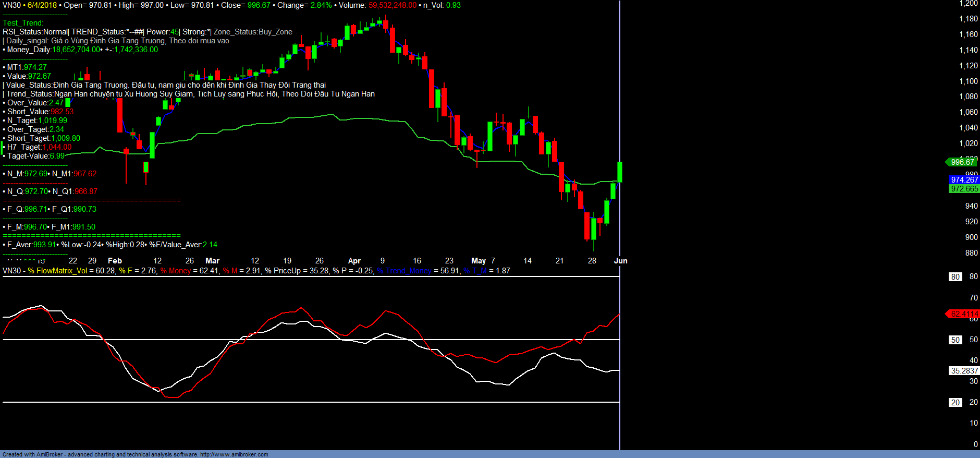Click the Test_Trend indicator title
This screenshot has height=458, width=980.
pyautogui.click(x=23, y=23)
